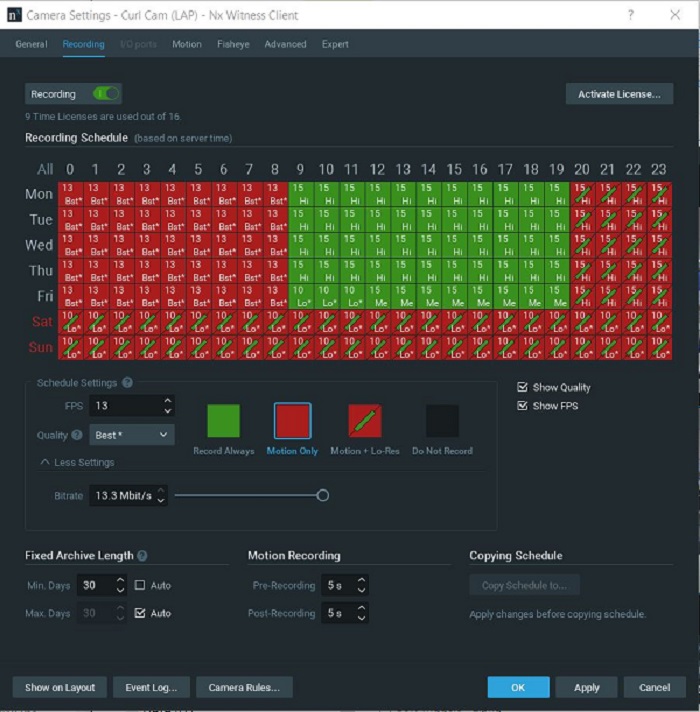700x712 pixels.
Task: Adjust the Bitrate slider handle
Action: tap(323, 495)
